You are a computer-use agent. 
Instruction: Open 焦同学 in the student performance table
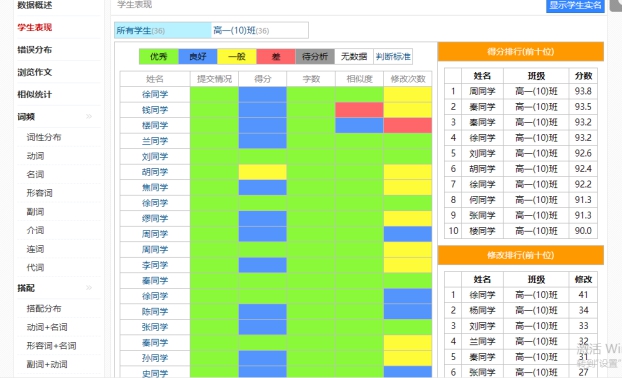[155, 187]
